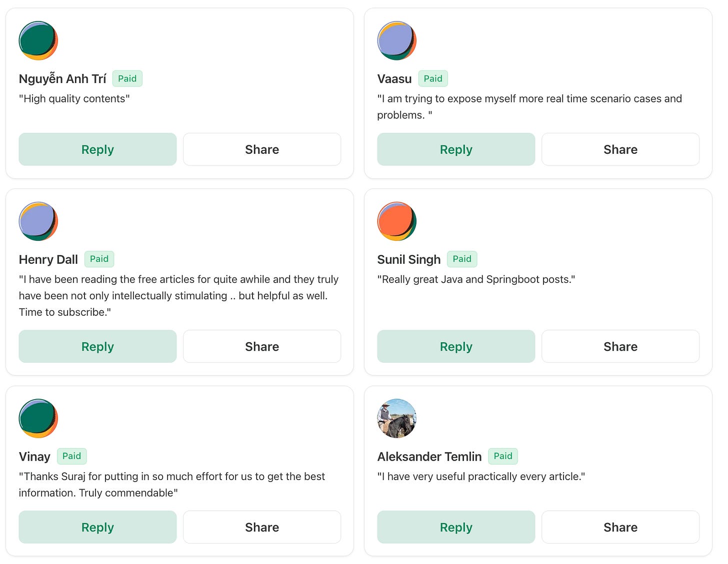The image size is (728, 564).
Task: Click Nguyễn Anh Trí's green avatar icon
Action: pos(38,40)
